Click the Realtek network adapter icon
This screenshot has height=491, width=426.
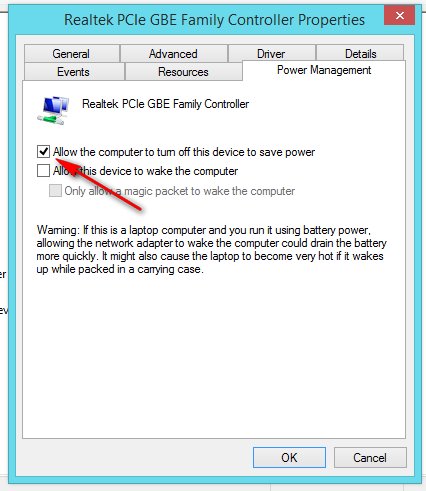coord(53,110)
